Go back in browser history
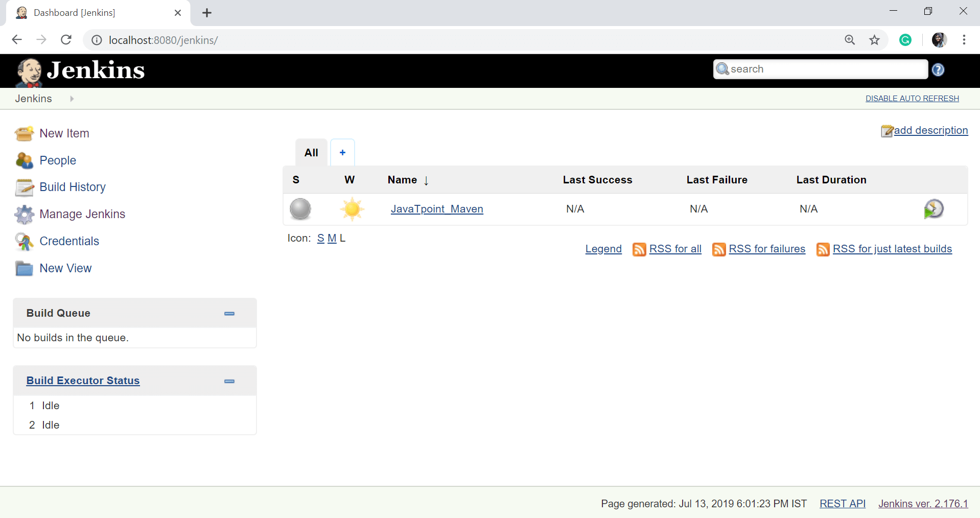This screenshot has height=518, width=980. click(x=17, y=40)
